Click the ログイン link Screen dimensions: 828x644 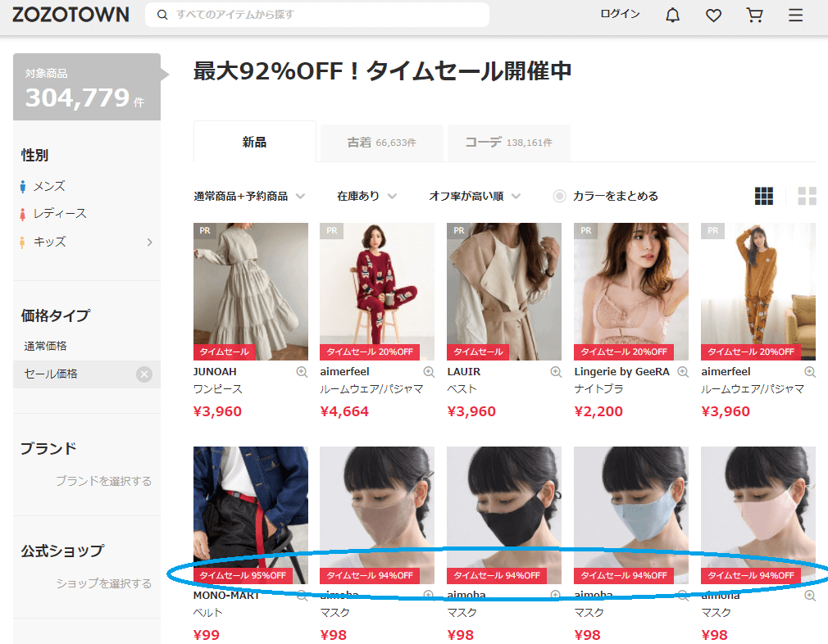620,14
